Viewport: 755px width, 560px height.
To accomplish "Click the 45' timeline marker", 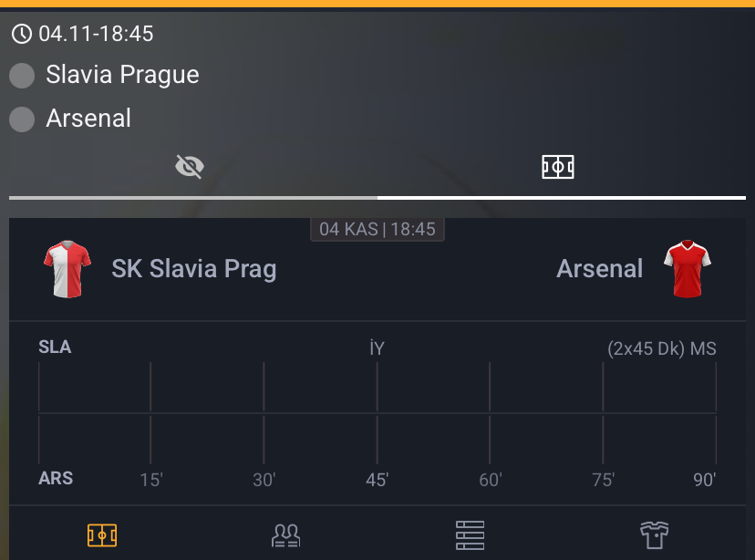I will 377,478.
